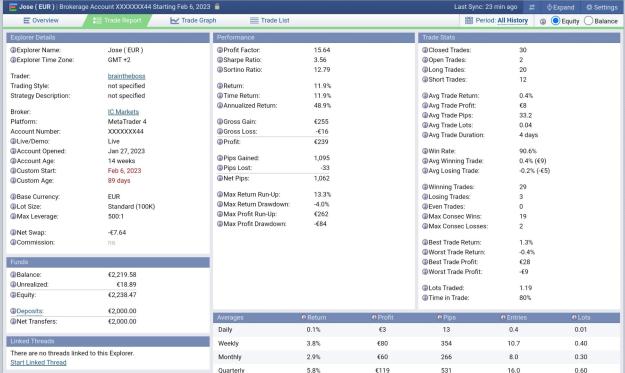Click the info icon beside Net Pips

pyautogui.click(x=220, y=178)
